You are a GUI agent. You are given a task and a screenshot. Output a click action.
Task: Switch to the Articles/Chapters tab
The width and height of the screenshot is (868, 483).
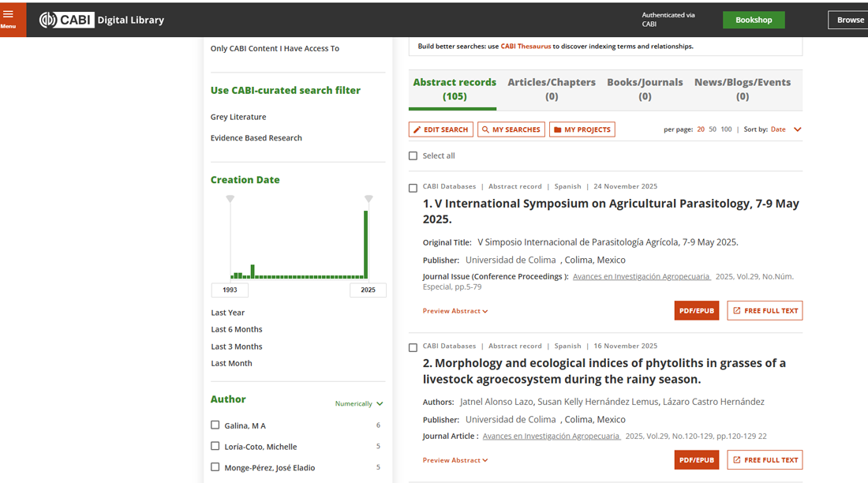click(x=551, y=89)
